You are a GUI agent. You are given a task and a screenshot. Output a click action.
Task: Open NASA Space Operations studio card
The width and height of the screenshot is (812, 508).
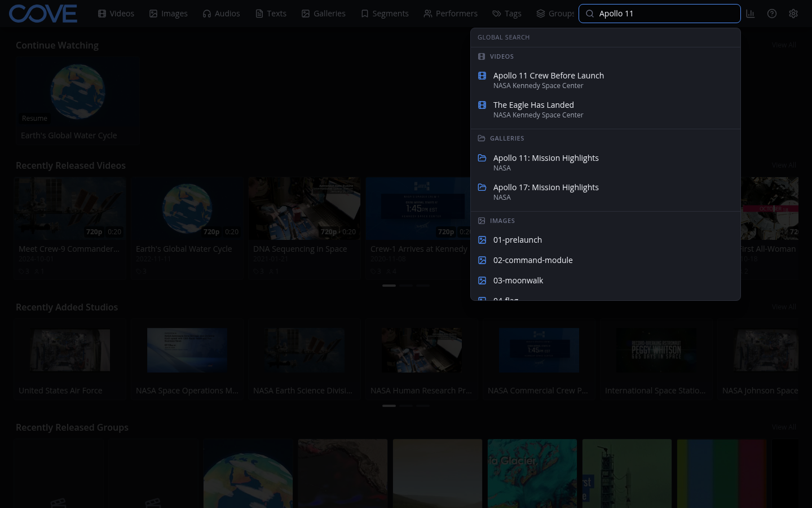click(x=187, y=360)
